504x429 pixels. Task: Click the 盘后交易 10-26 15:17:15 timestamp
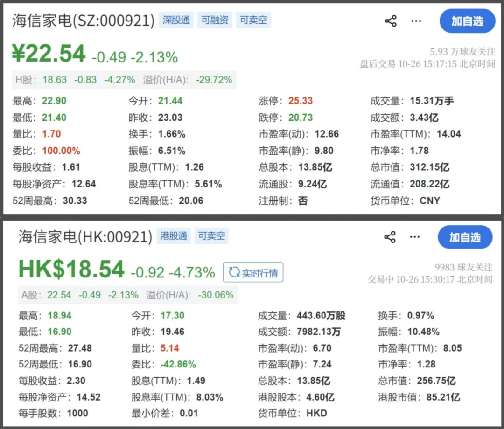click(427, 64)
